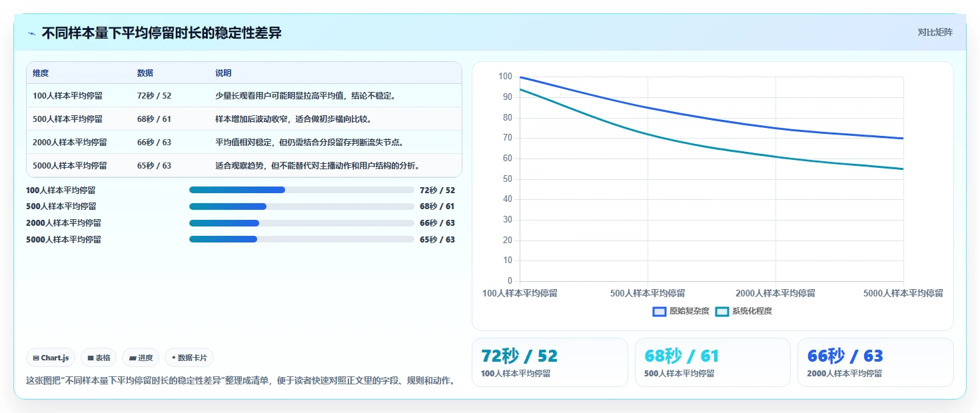Toggle the 原始复杂度 legend item
980x413 pixels.
(681, 311)
